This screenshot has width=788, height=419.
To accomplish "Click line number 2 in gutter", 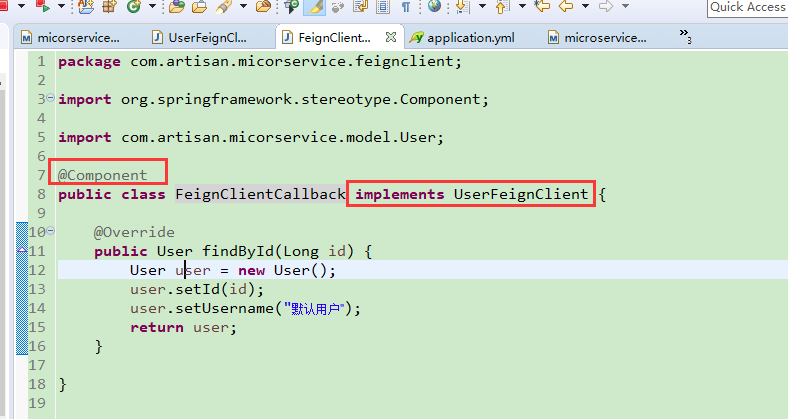I will (41, 80).
